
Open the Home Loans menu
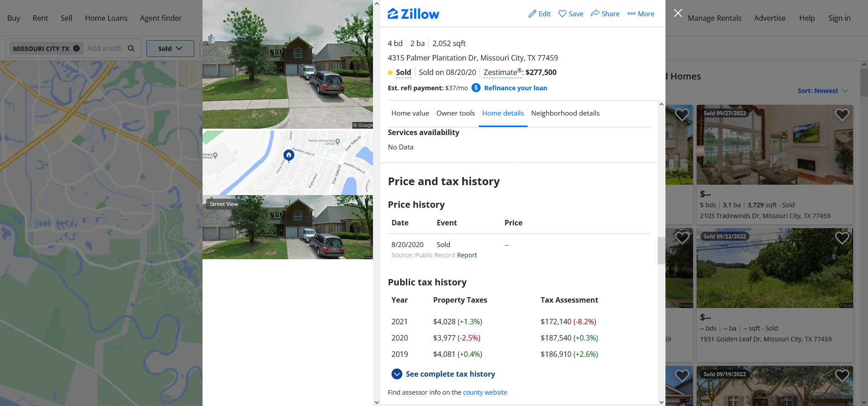[x=106, y=18]
